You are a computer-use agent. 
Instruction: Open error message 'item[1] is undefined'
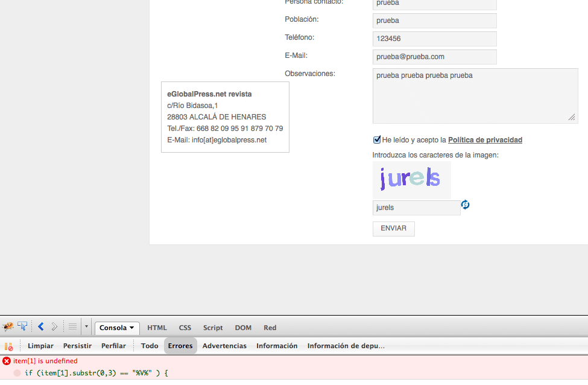pos(45,361)
